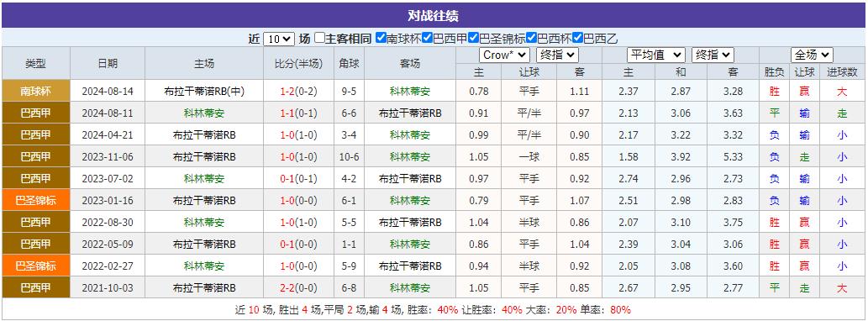Select 科林蒂安 home team in 2024-08-11 row
The width and height of the screenshot is (868, 321).
click(204, 113)
